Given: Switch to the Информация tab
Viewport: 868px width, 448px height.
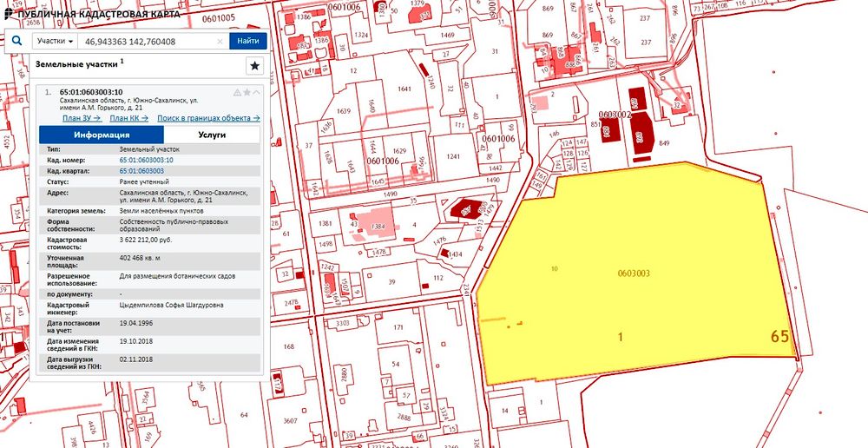Looking at the screenshot, I should pos(102,135).
